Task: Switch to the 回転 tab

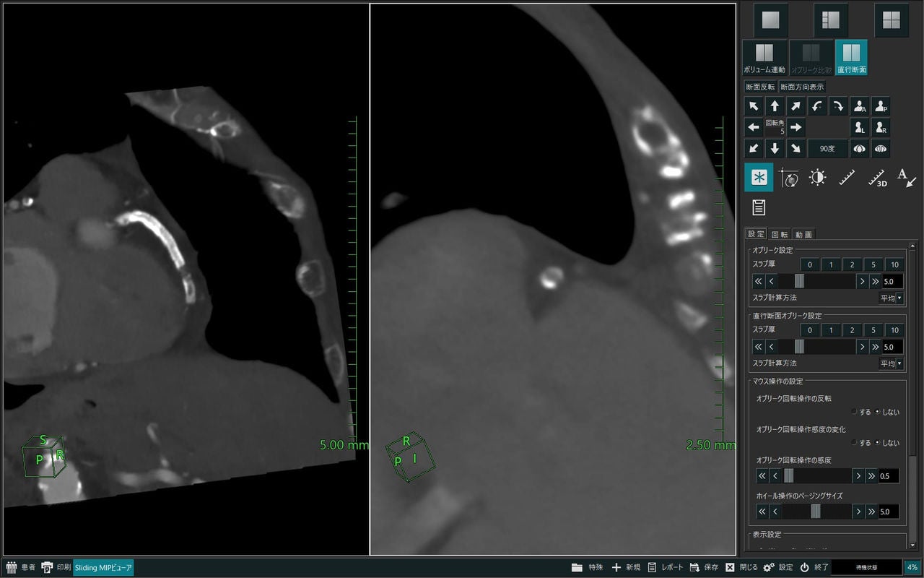Action: (x=780, y=234)
